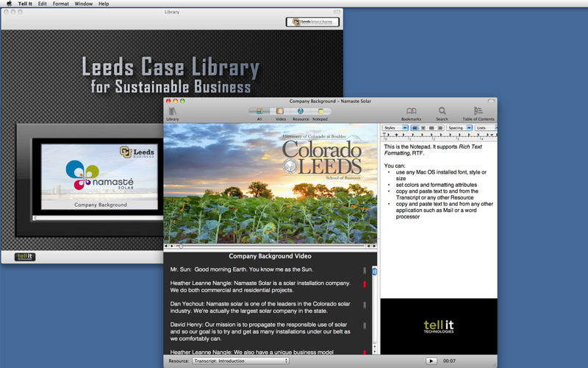Click the notepad text ruler

(439, 135)
